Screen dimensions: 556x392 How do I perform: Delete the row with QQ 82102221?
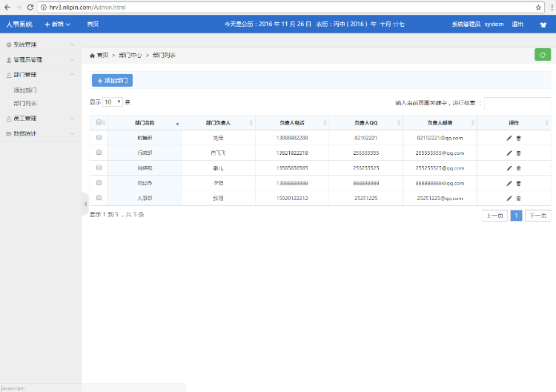(518, 138)
